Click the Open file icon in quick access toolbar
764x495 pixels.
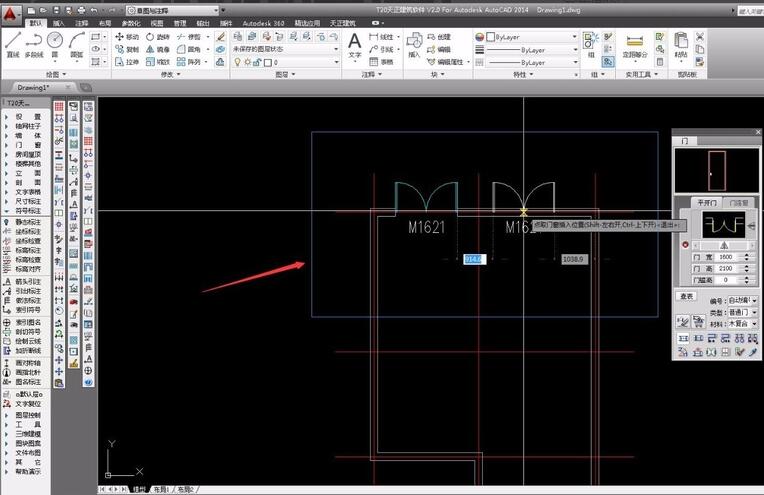44,10
